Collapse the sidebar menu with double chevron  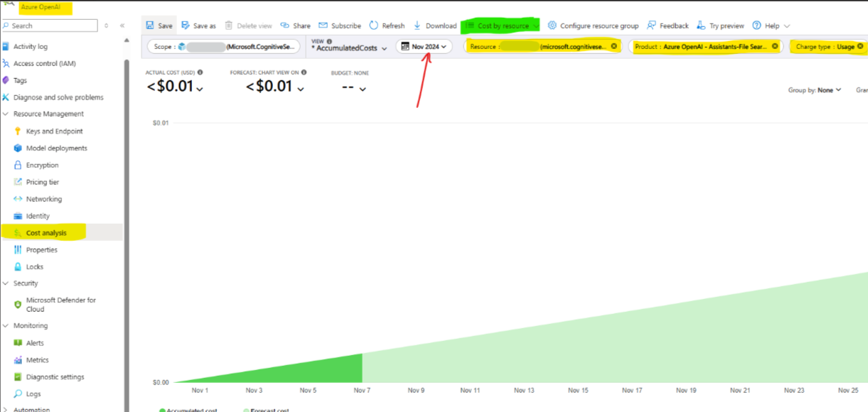point(122,26)
